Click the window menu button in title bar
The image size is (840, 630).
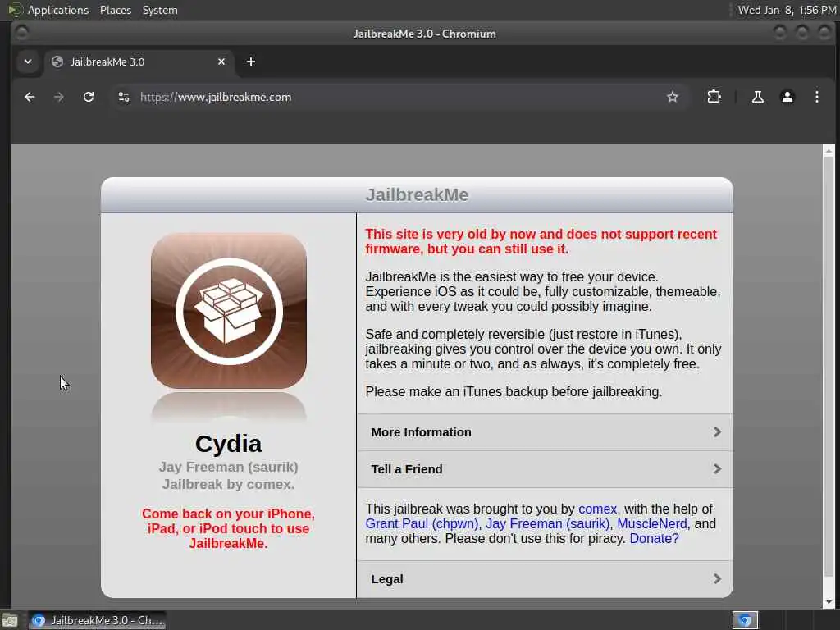(x=22, y=33)
